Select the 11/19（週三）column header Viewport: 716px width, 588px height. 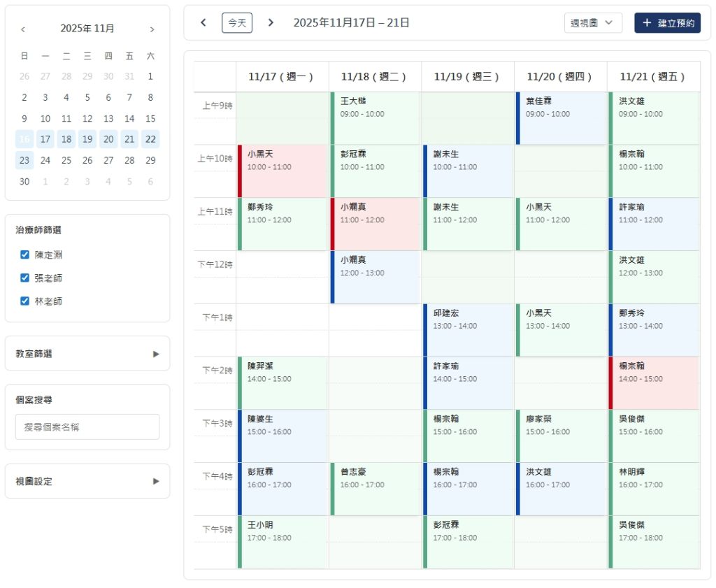467,76
